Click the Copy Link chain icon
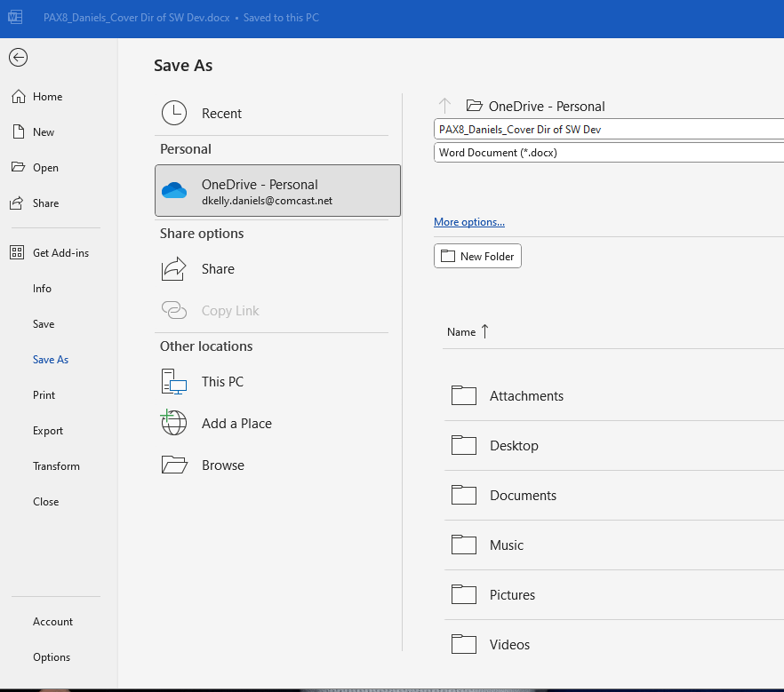784x692 pixels. pos(174,310)
